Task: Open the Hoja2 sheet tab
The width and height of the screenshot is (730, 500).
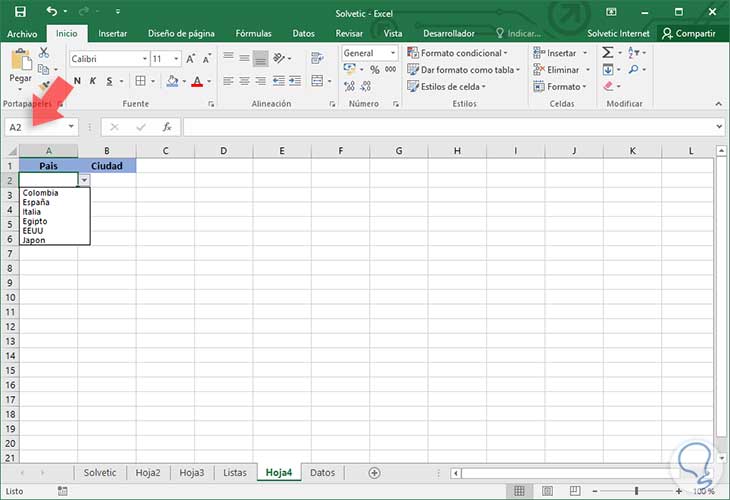Action: [x=148, y=473]
